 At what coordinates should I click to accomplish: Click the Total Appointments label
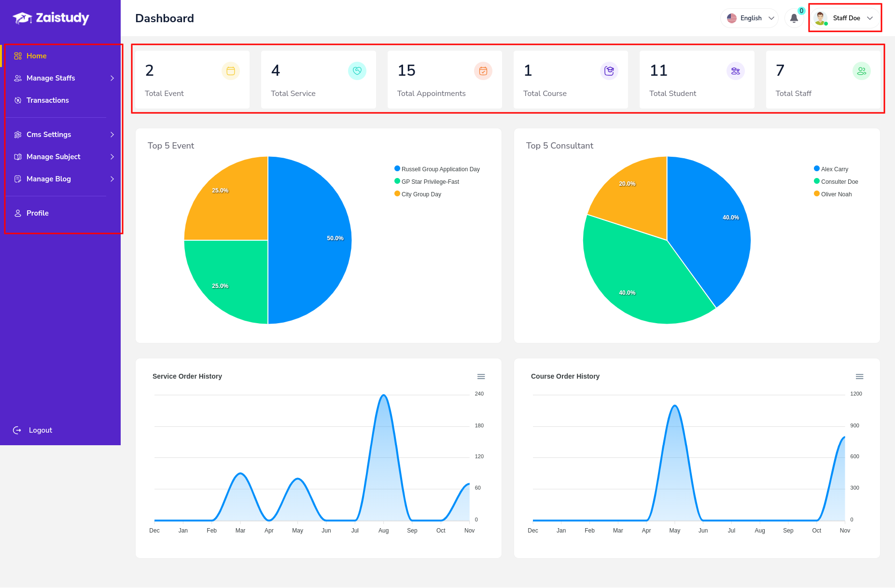point(432,94)
